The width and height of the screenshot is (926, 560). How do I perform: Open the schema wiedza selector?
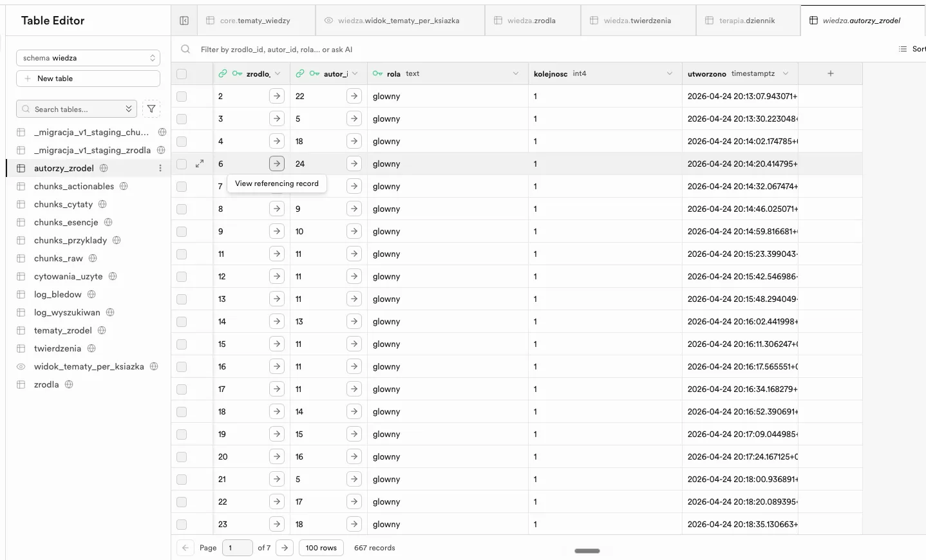pos(88,58)
